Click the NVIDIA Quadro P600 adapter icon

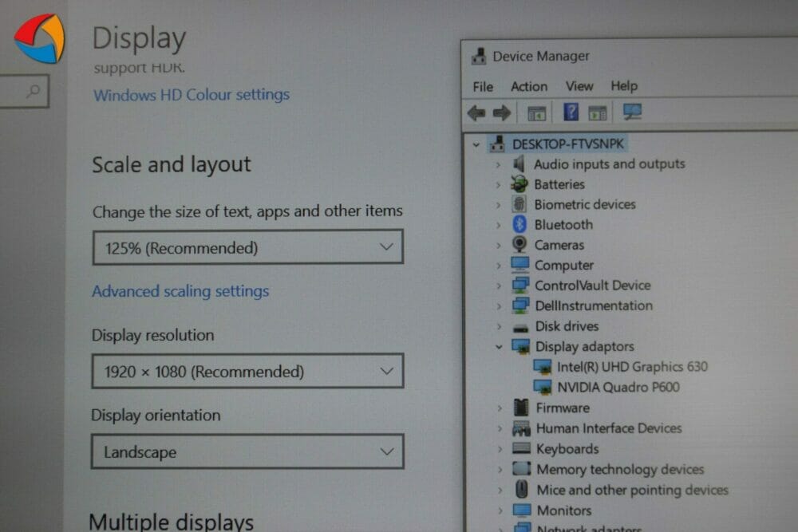click(543, 387)
